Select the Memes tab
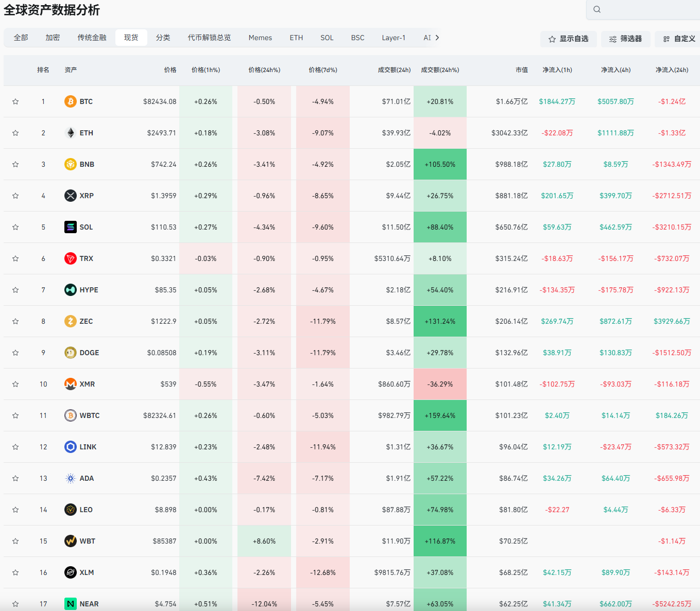Viewport: 700px width, 611px height. 260,38
